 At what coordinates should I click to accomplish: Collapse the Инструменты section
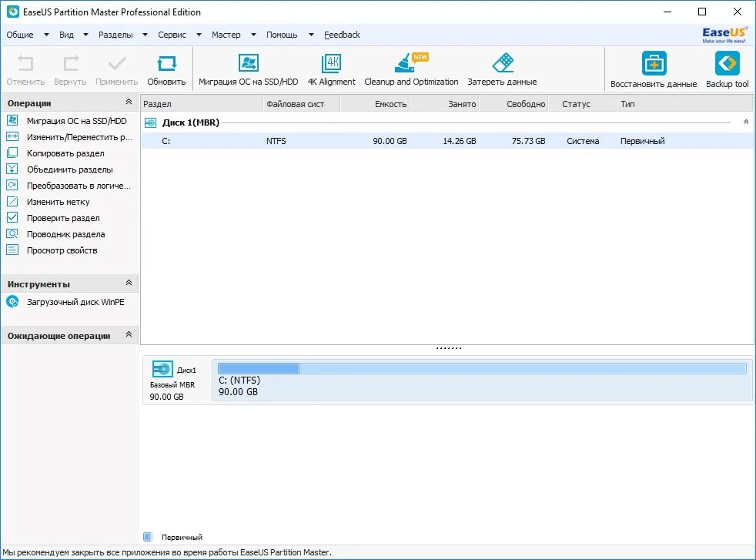(x=129, y=283)
